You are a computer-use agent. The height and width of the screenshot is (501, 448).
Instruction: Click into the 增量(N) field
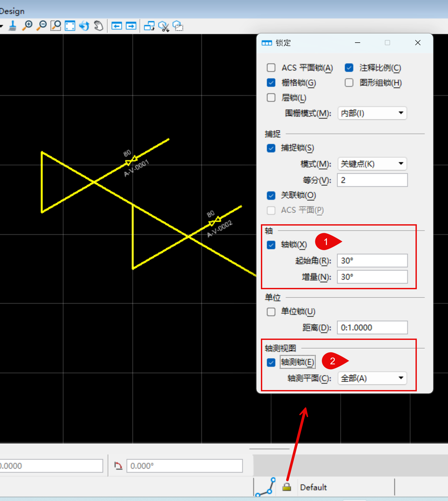(372, 277)
